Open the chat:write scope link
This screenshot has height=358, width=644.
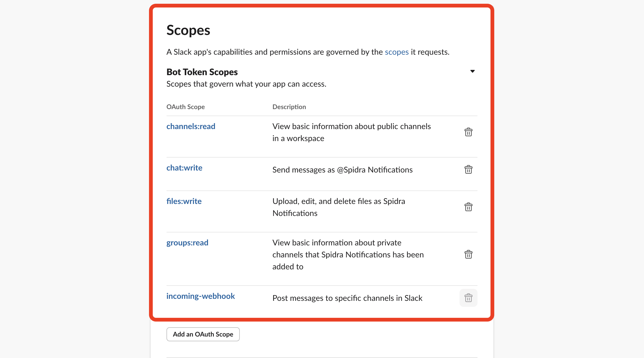pyautogui.click(x=184, y=168)
